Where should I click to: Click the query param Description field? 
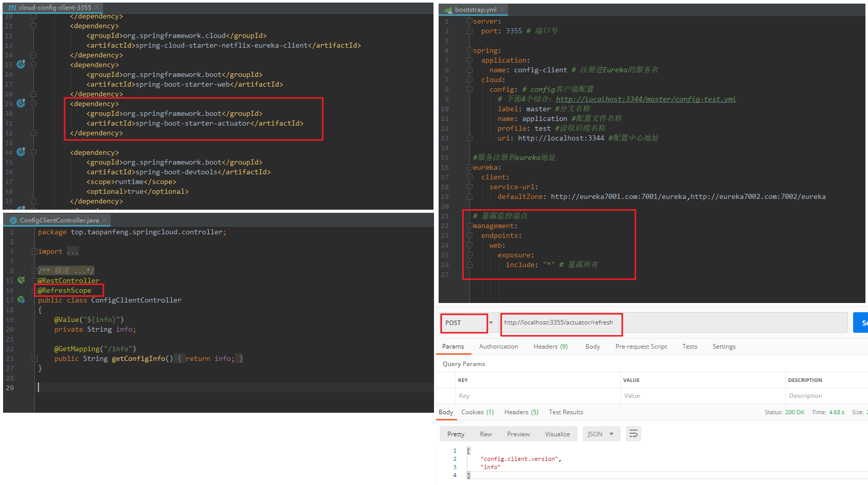[x=826, y=396]
